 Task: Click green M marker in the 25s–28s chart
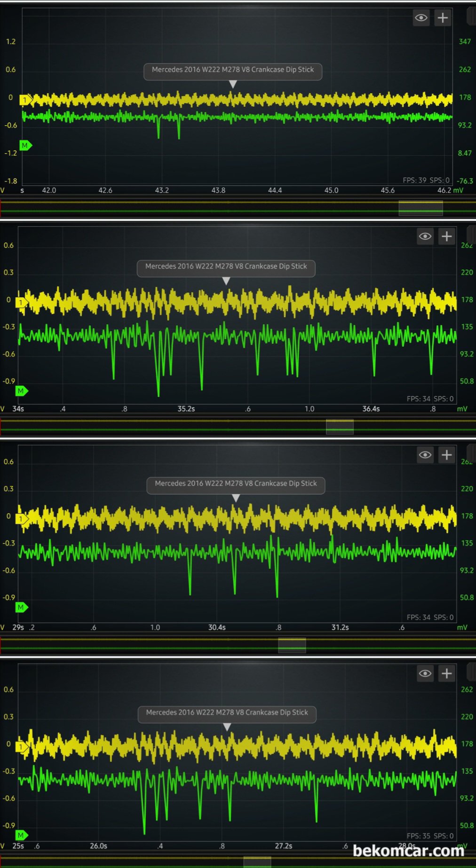tap(22, 835)
